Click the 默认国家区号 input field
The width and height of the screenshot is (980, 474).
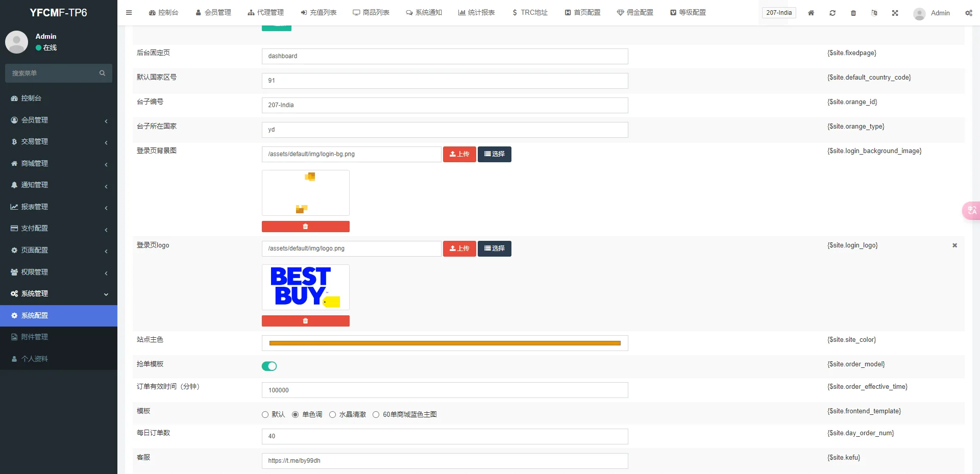445,81
